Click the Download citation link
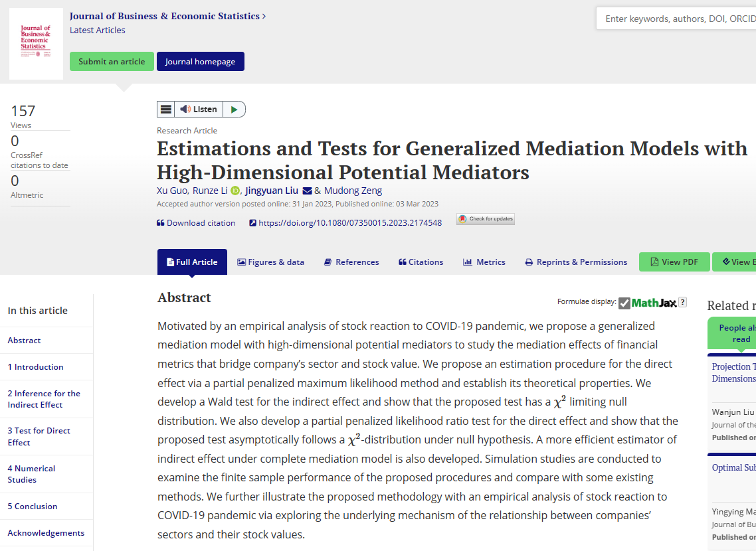The width and height of the screenshot is (756, 551). click(196, 223)
